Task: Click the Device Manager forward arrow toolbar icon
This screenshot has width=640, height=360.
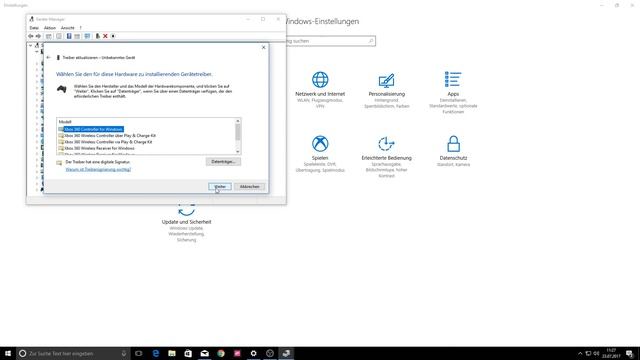Action: (38, 36)
